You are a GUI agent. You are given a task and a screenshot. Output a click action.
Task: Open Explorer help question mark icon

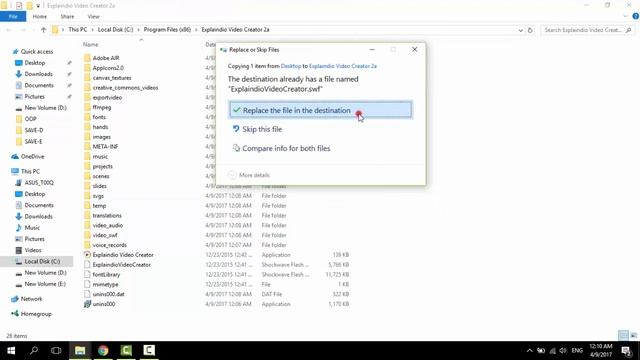pos(636,16)
